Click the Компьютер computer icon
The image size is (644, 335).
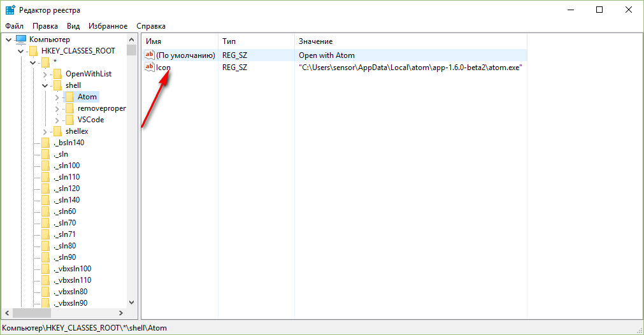tap(21, 39)
